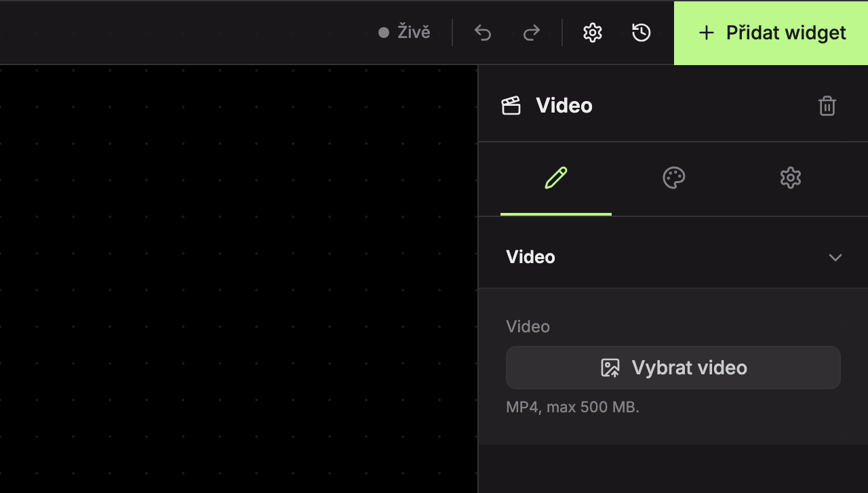Click the Video panel title text
This screenshot has height=493, width=868.
(564, 106)
